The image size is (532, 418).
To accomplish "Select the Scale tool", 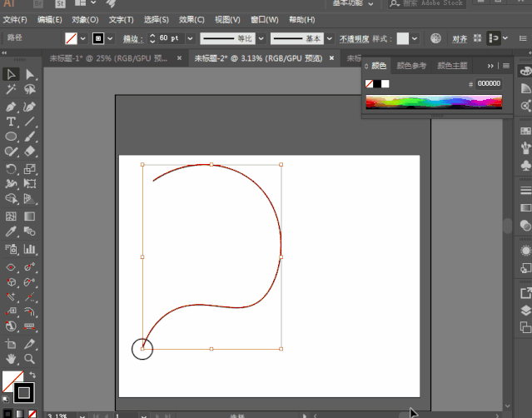I will (30, 169).
